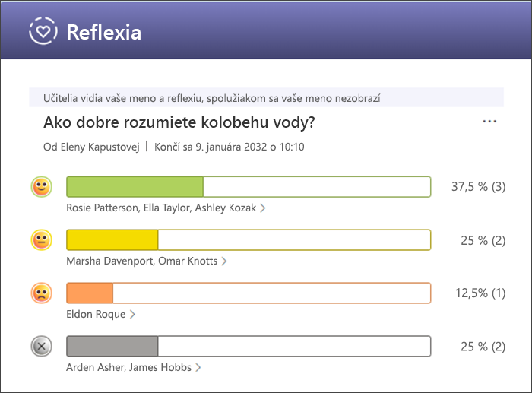Viewport: 532px width, 393px height.
Task: Expand chevron next to Ashley Kozak
Action: pyautogui.click(x=263, y=208)
